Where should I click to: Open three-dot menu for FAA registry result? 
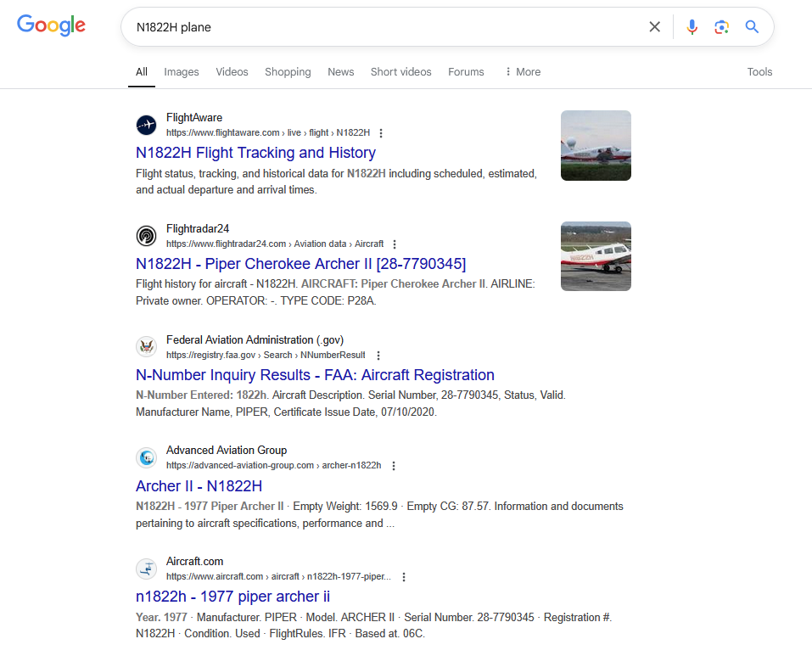click(x=378, y=356)
